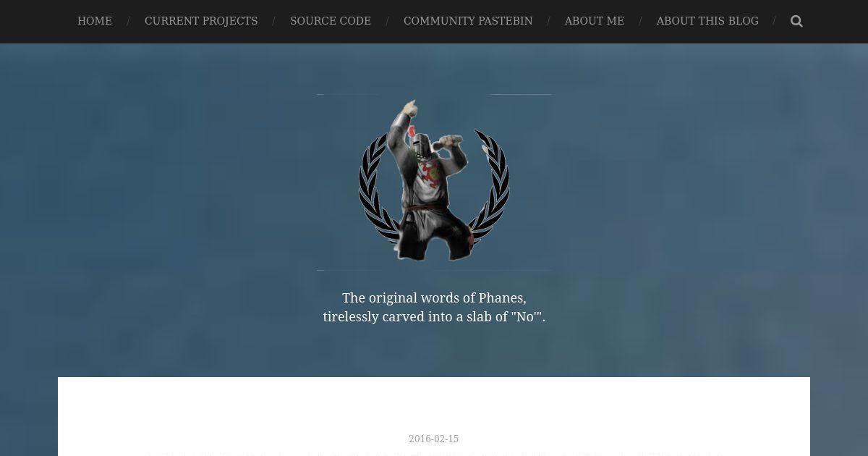The image size is (868, 456).
Task: Open the post dated 2016-02-15
Action: pos(434,439)
